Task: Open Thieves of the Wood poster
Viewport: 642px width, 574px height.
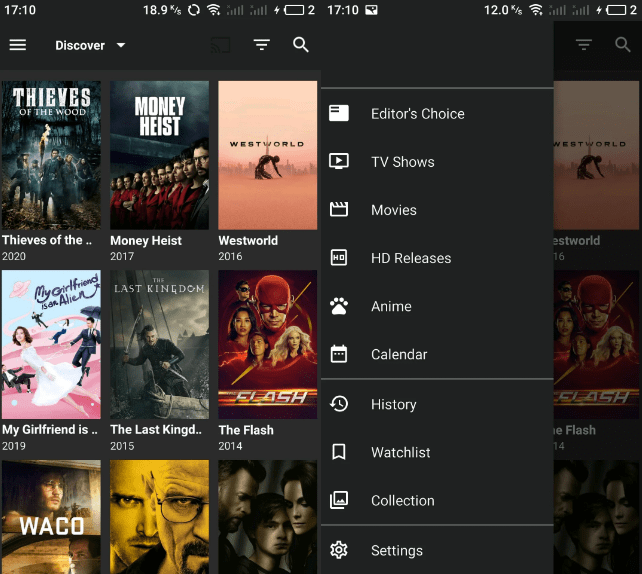Action: click(51, 155)
